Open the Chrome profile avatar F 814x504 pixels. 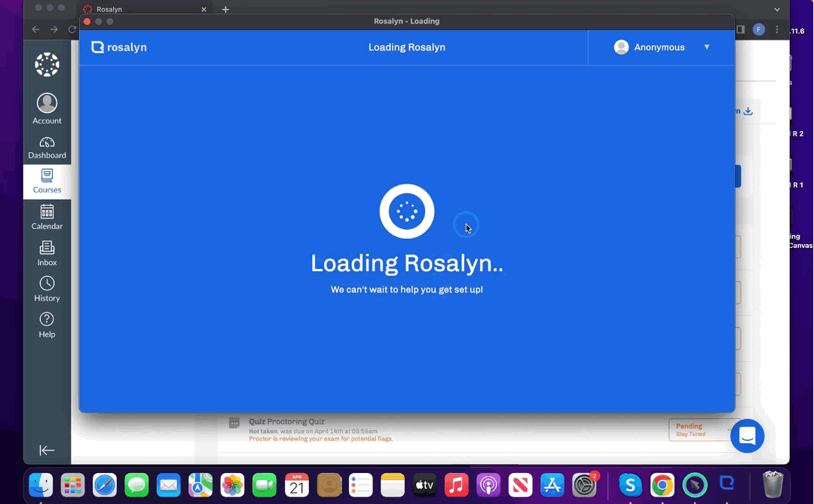click(x=758, y=29)
